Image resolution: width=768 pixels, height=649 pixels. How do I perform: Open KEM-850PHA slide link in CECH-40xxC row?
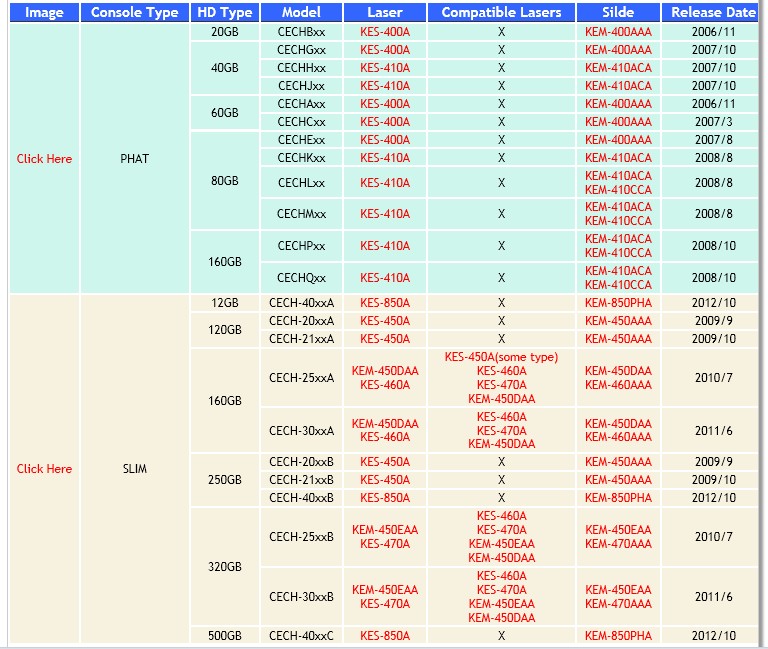(x=618, y=636)
